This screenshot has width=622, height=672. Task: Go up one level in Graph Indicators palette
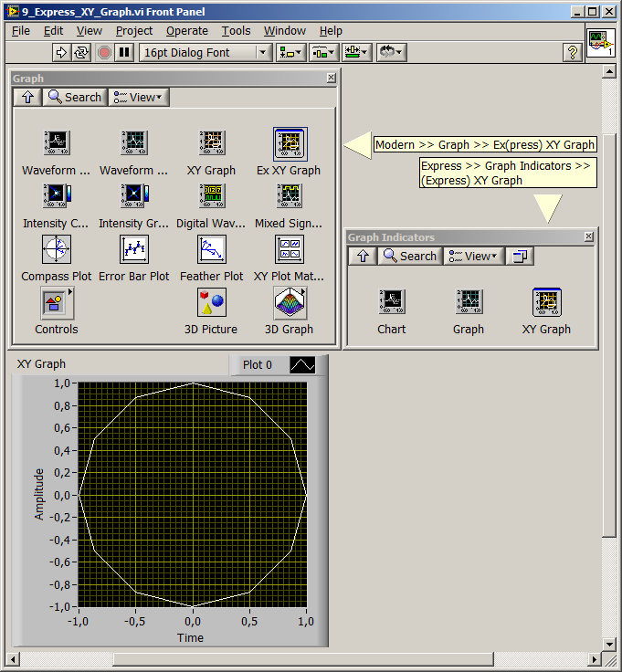click(x=364, y=257)
